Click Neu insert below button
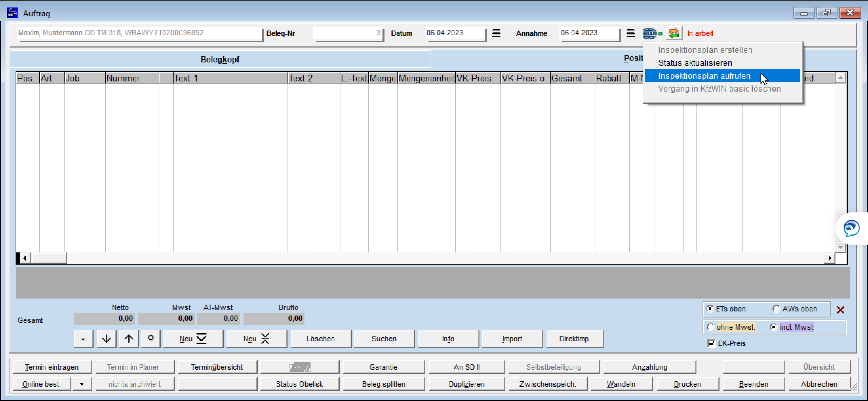This screenshot has height=401, width=868. [193, 339]
